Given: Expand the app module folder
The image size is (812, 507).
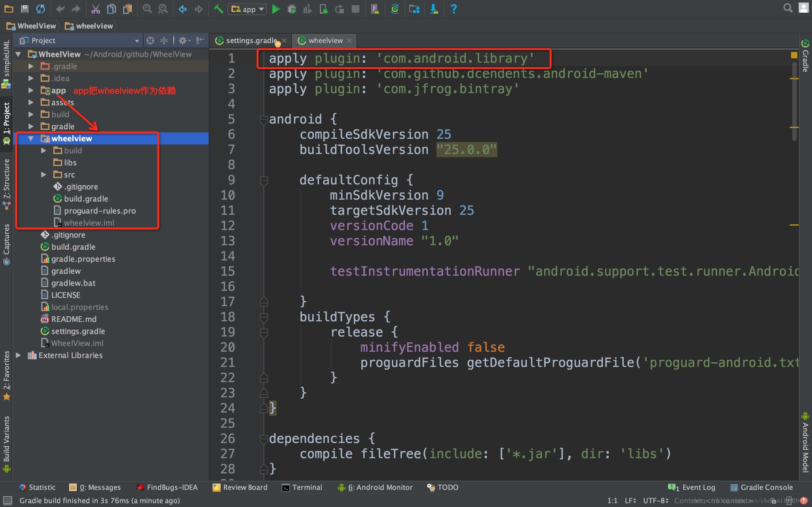Looking at the screenshot, I should (31, 91).
